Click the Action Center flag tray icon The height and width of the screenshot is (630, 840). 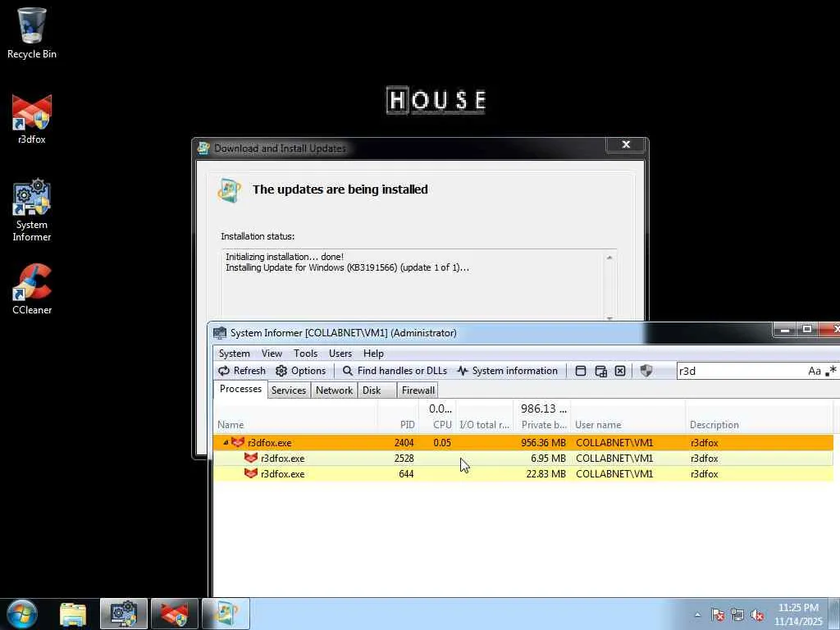click(x=718, y=615)
